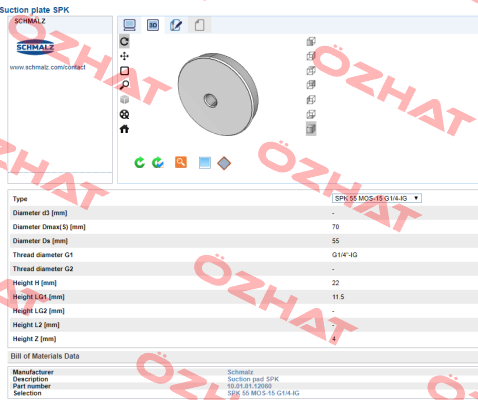Select the fifth view cube icon
478x400 pixels.
(311, 99)
